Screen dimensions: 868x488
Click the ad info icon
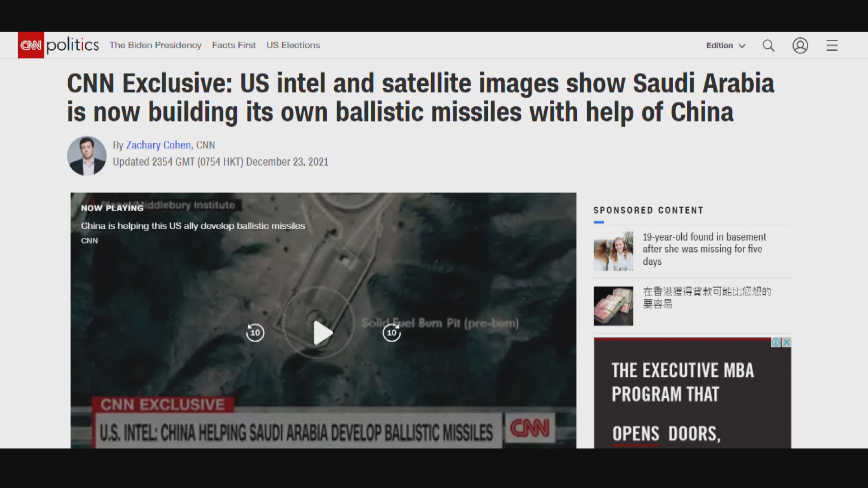point(776,342)
